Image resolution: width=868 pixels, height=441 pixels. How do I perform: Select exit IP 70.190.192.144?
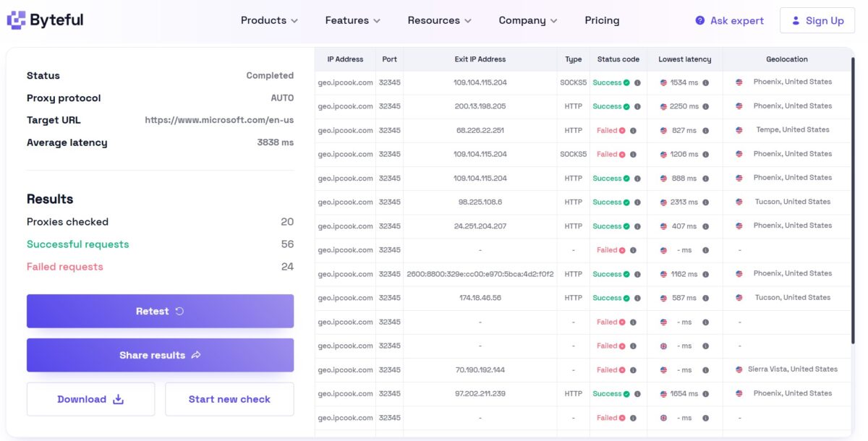pos(480,370)
